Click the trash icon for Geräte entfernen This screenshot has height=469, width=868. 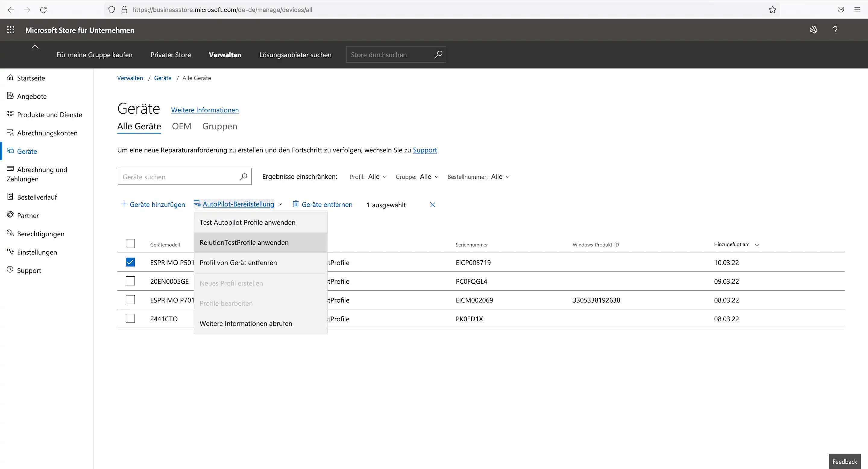tap(295, 204)
